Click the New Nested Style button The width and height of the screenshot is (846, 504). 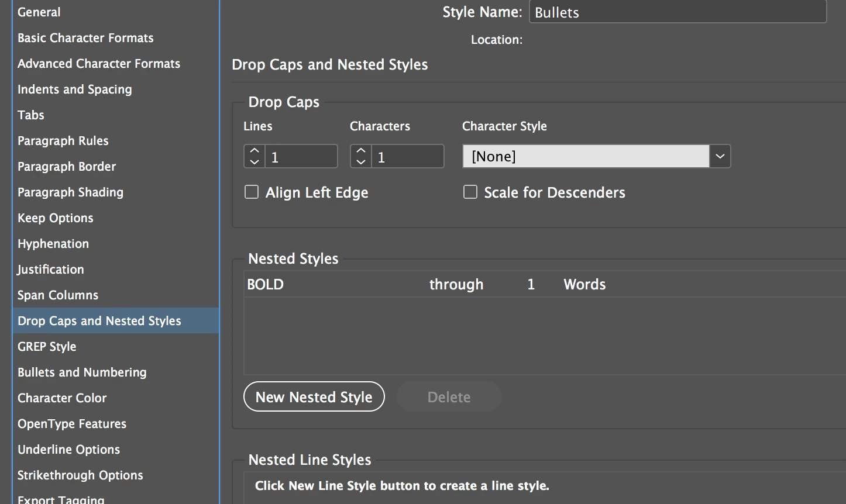coord(314,397)
